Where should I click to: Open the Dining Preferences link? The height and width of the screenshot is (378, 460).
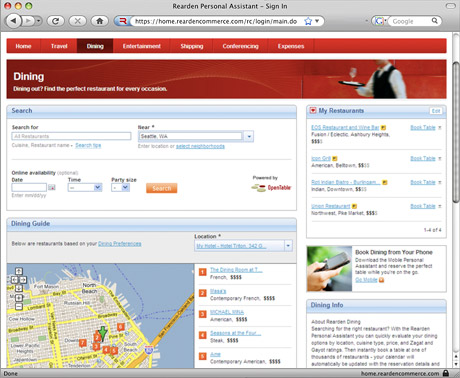tap(120, 244)
